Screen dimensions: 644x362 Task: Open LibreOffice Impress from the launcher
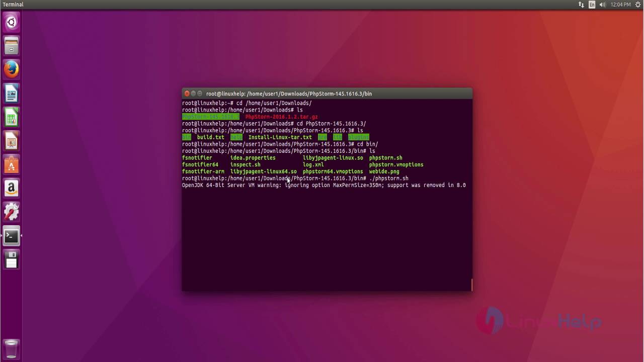(x=11, y=141)
